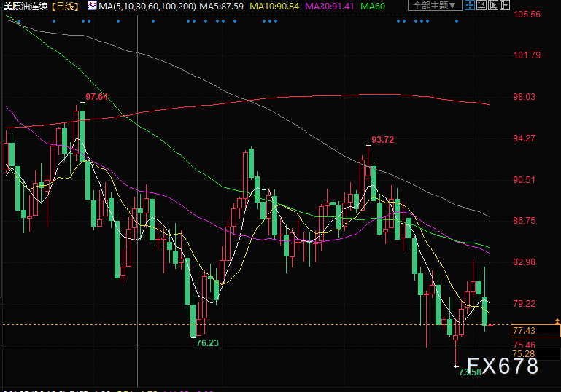
Task: Click the green MA60 legend label
Action: [373, 6]
